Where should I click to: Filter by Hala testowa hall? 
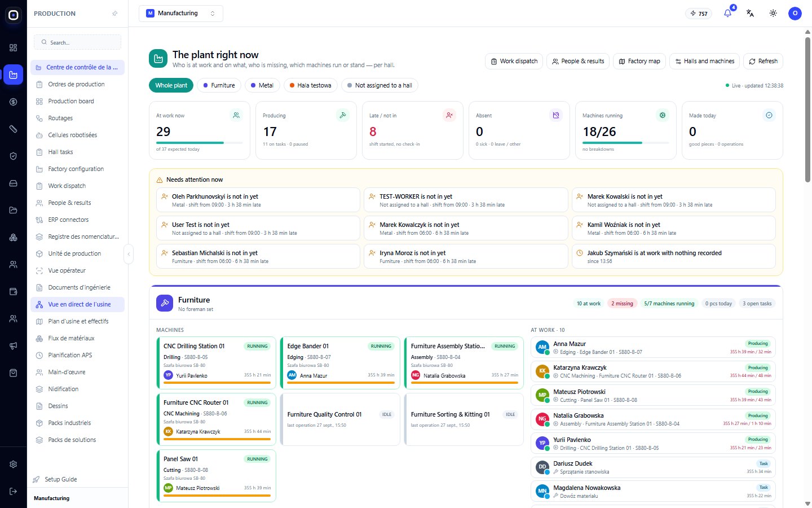click(x=311, y=85)
